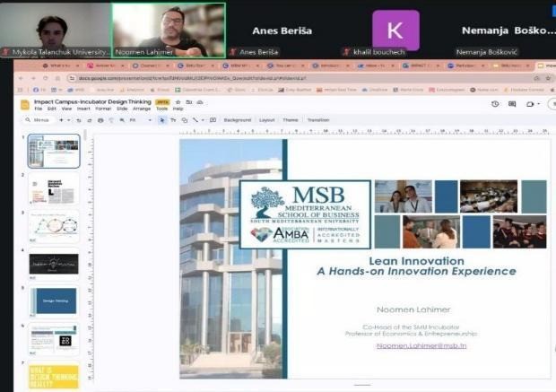This screenshot has width=556, height=392.
Task: Click the Background button in toolbar
Action: click(x=238, y=119)
